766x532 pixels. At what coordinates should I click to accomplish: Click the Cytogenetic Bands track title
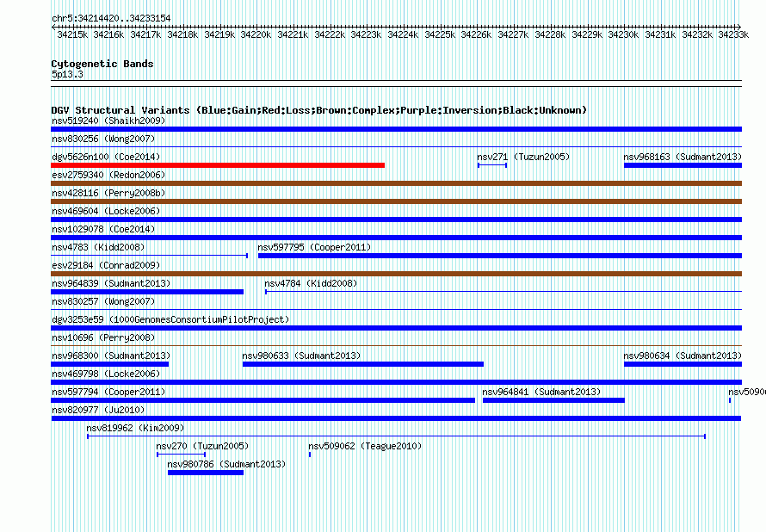click(102, 64)
